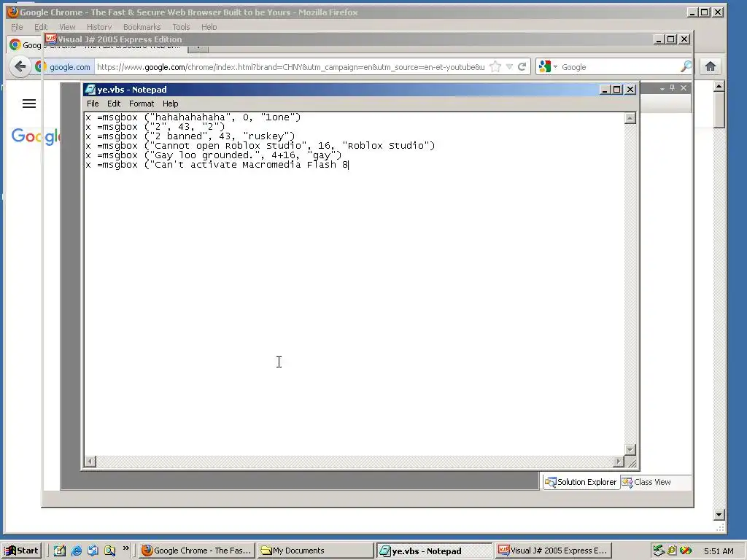Open the Firefox Bookmarks menu
747x560 pixels.
click(142, 27)
